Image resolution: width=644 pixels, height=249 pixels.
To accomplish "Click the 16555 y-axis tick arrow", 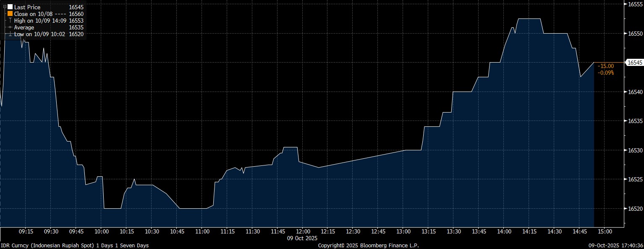I will 626,4.
